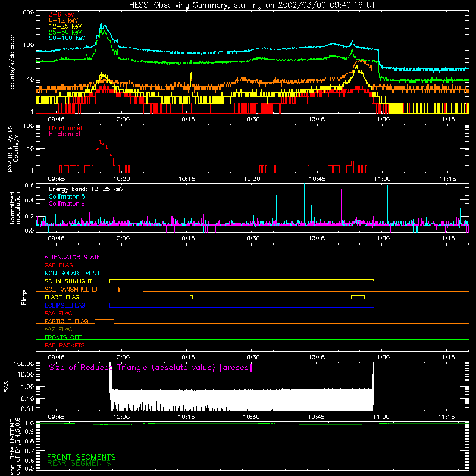
Task: Click the SAS axis label
Action: (7, 386)
